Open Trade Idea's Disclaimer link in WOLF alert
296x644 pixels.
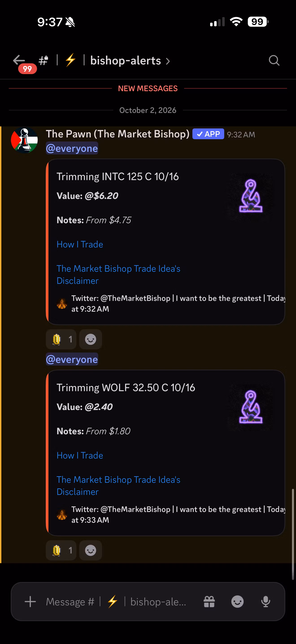click(x=118, y=485)
